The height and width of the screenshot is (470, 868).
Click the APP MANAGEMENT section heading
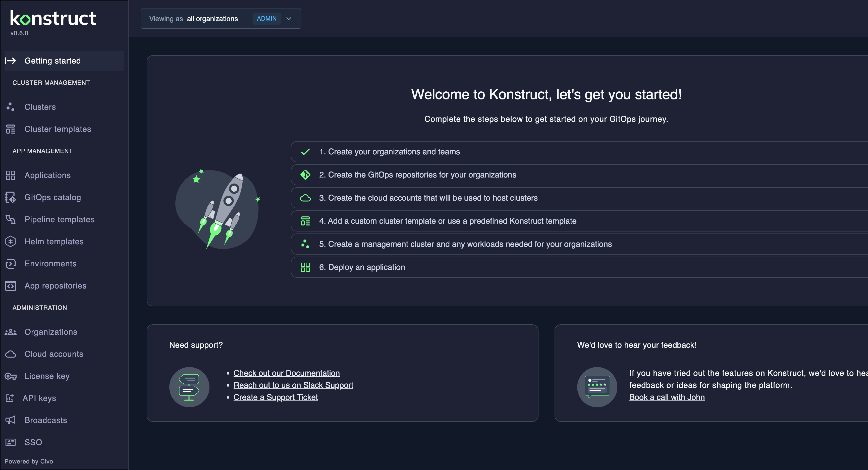pyautogui.click(x=42, y=151)
